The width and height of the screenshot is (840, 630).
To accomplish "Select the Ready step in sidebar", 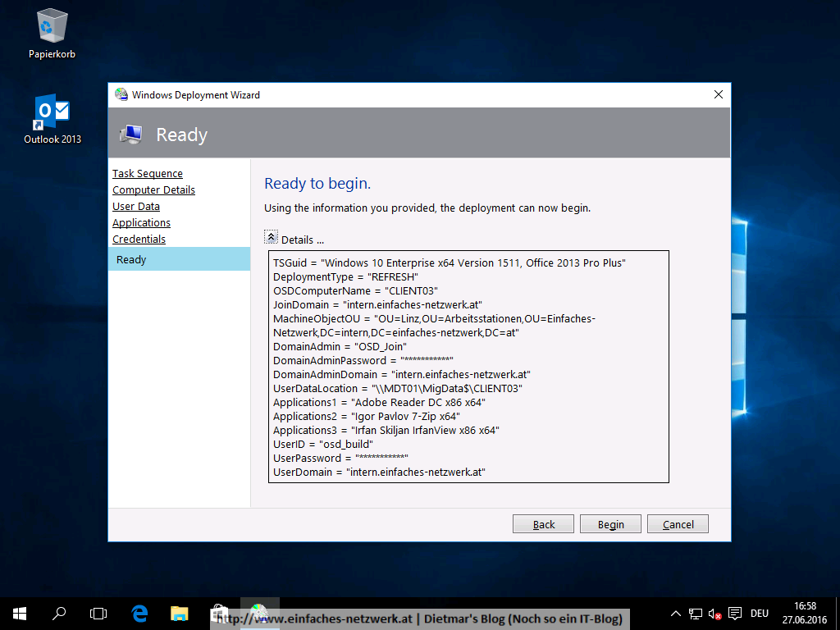I will point(180,259).
